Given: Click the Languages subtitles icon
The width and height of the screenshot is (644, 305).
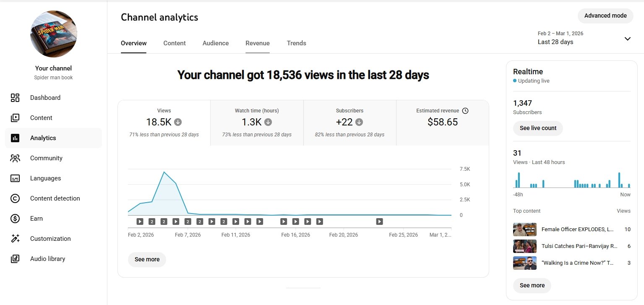Looking at the screenshot, I should click(x=15, y=178).
